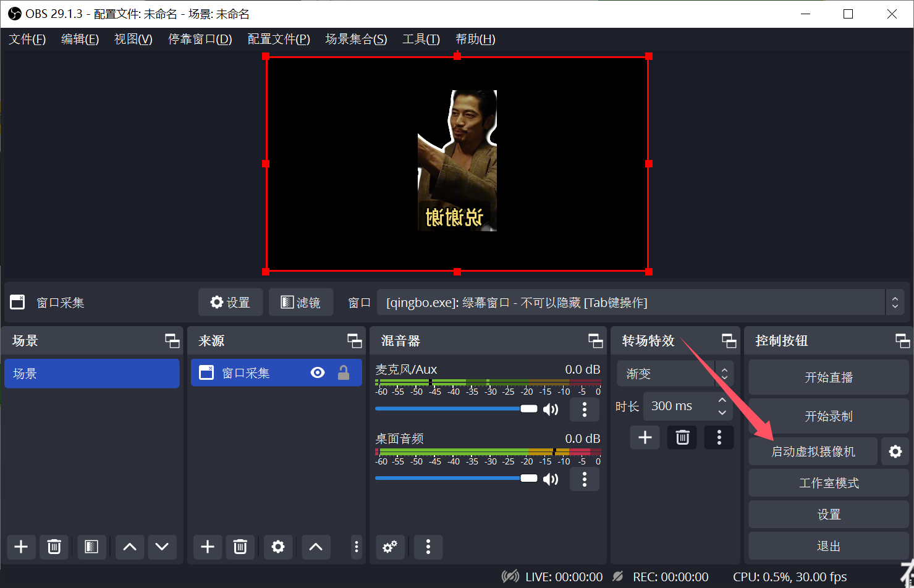Click CPU: 0.5%, 30.00 fps status text
This screenshot has height=588, width=914.
pos(790,577)
